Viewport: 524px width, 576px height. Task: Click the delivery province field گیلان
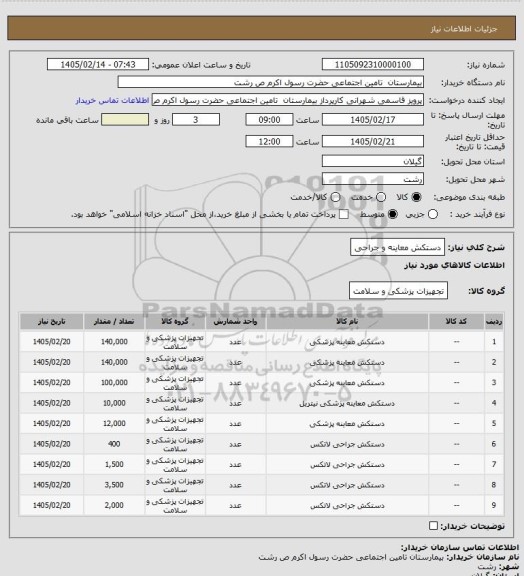[x=373, y=161]
